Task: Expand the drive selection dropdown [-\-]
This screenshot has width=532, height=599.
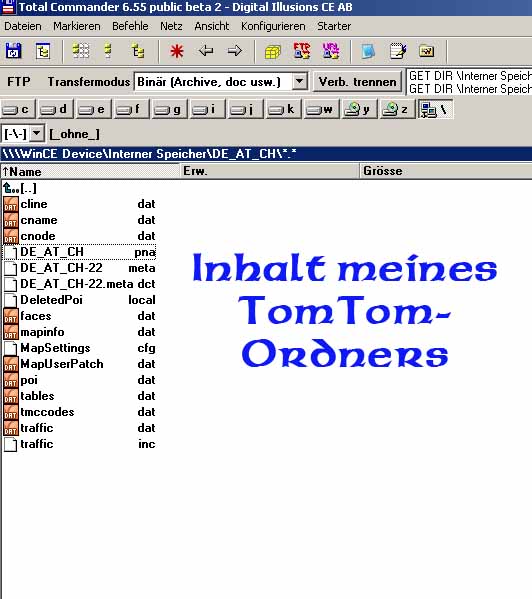Action: pos(37,134)
